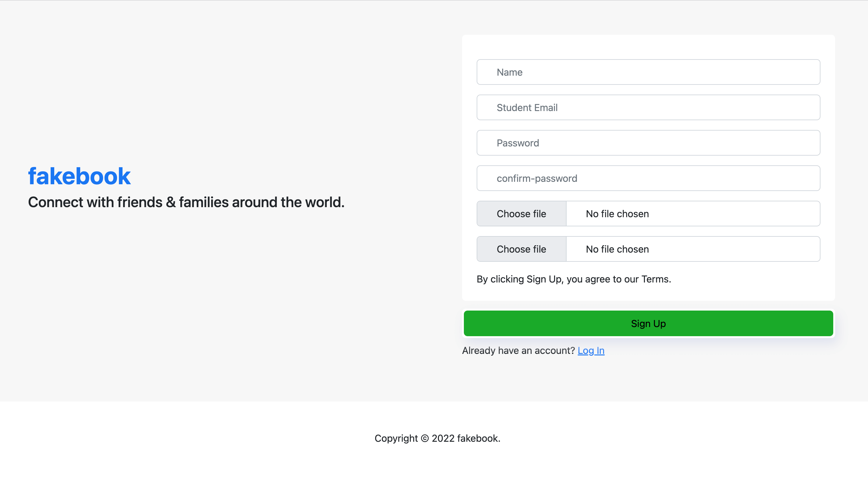Focus the Student Email field
Screen dimensions: 868x482
(x=648, y=108)
